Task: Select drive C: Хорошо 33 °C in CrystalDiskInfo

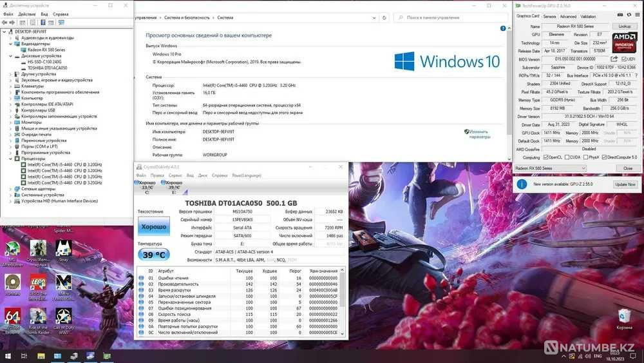Action: tap(146, 188)
